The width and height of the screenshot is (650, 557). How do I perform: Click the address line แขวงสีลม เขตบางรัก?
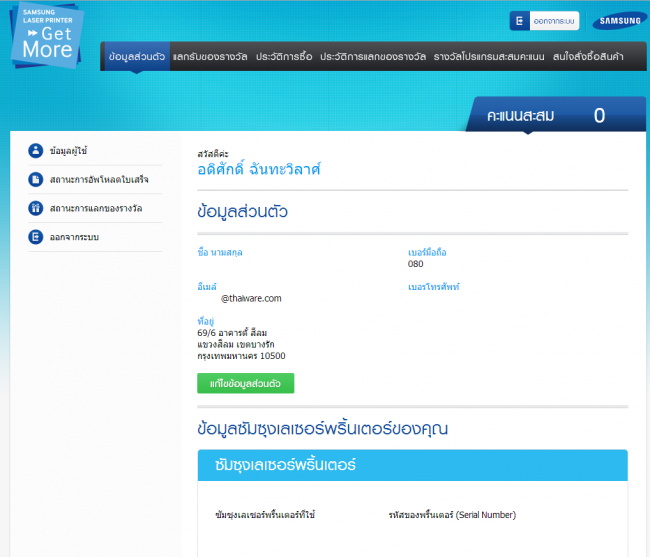236,344
